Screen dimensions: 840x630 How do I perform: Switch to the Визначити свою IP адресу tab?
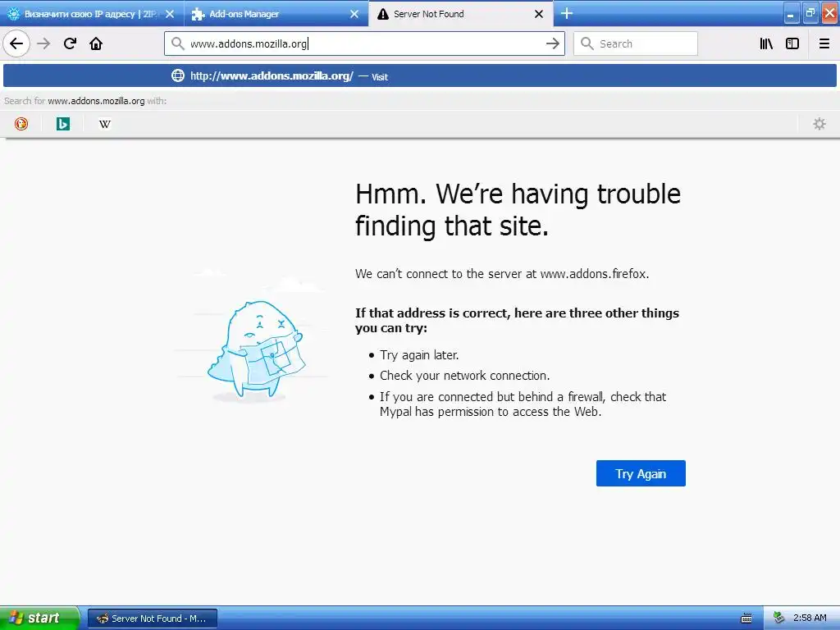[x=92, y=14]
